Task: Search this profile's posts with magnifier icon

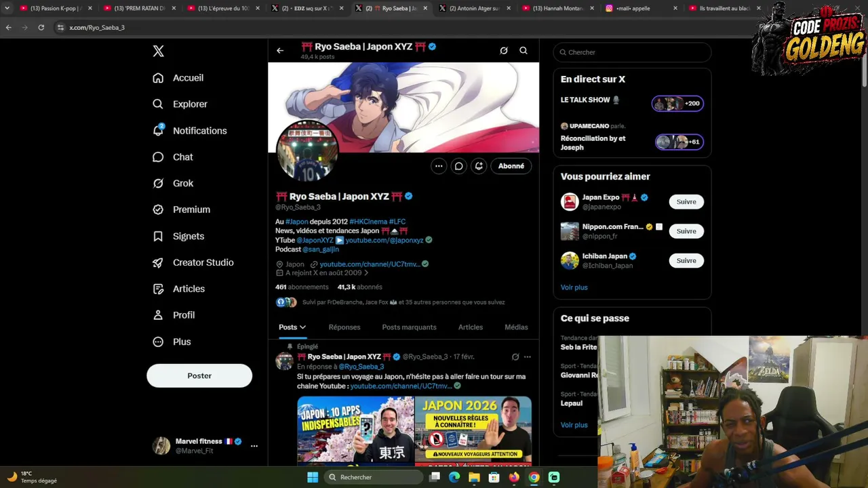Action: (524, 51)
